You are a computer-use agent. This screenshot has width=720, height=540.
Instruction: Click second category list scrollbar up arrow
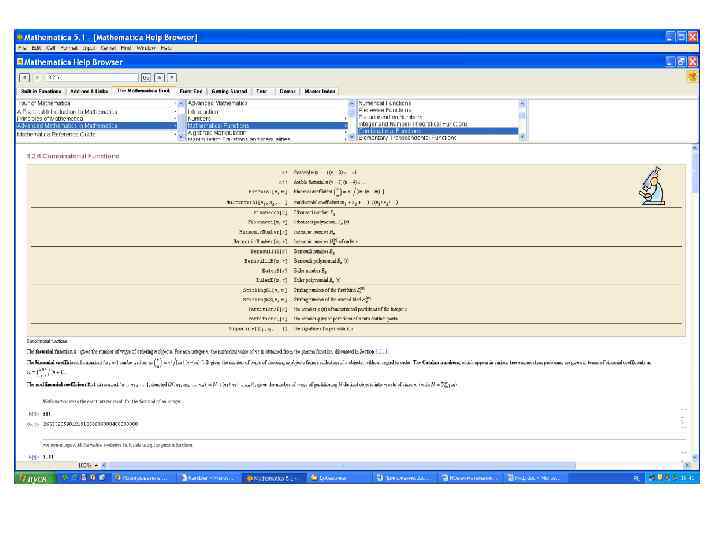tap(352, 103)
